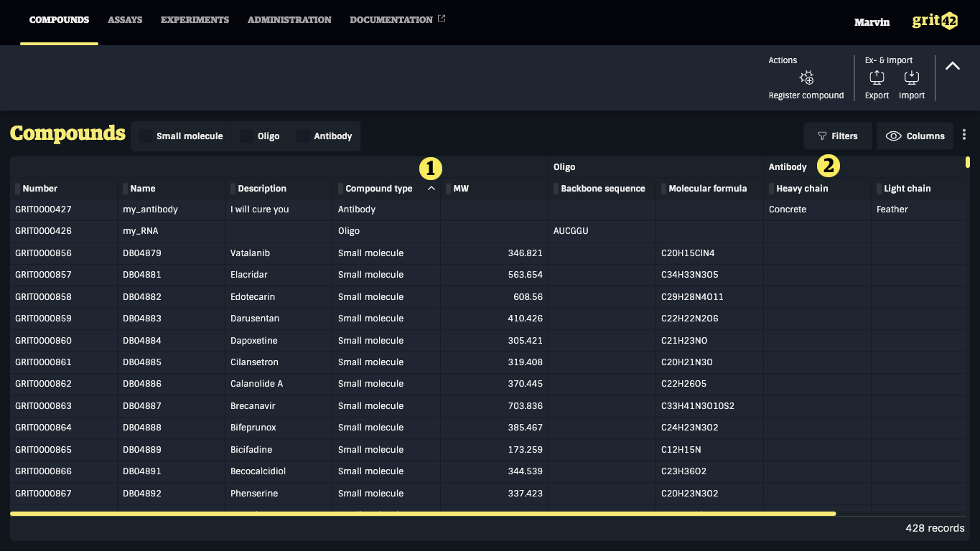Sort by the Heavy chain column header
Image resolution: width=980 pixels, height=551 pixels.
[x=802, y=189]
